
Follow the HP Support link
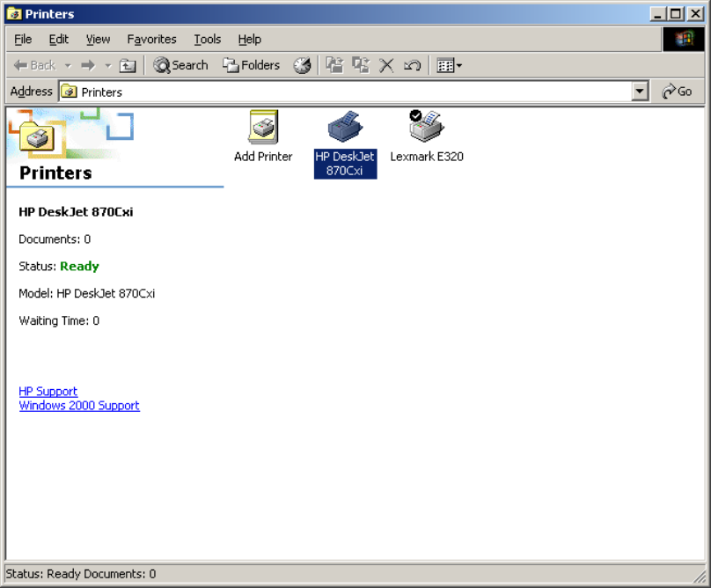point(48,391)
